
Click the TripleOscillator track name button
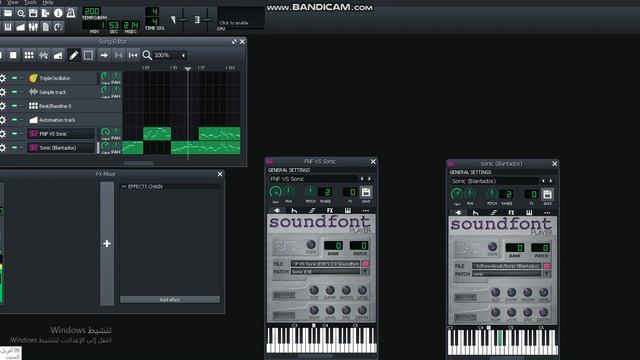pyautogui.click(x=61, y=78)
